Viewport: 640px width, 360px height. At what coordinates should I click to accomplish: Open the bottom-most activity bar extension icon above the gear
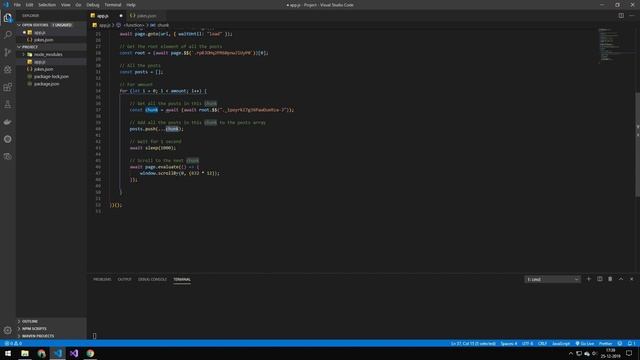pos(8,156)
